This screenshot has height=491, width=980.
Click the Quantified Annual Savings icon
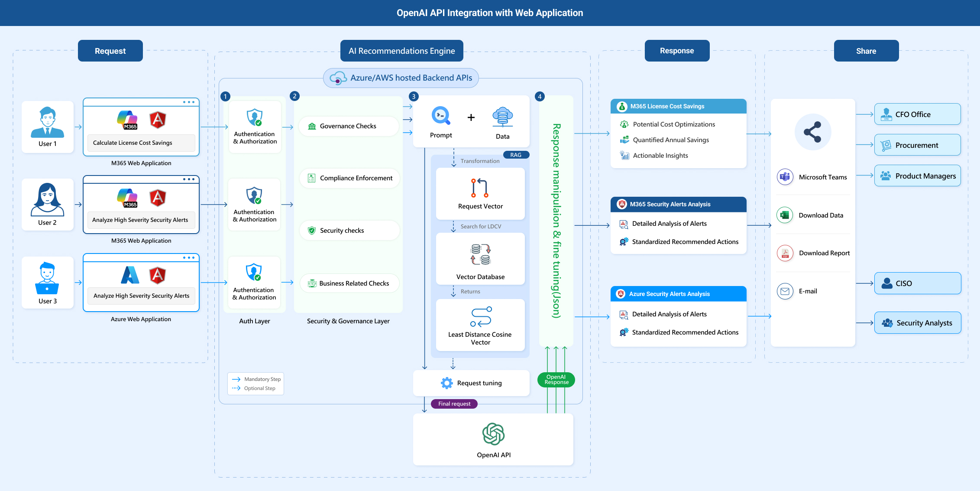[624, 140]
